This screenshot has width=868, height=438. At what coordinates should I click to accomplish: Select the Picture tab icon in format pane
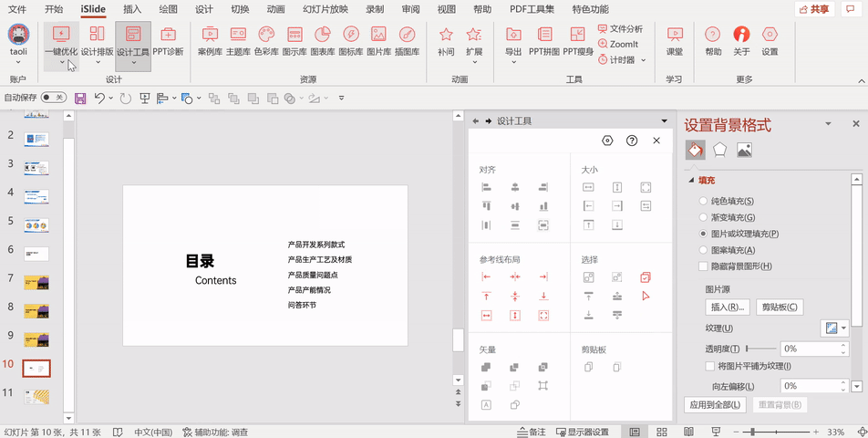point(744,150)
